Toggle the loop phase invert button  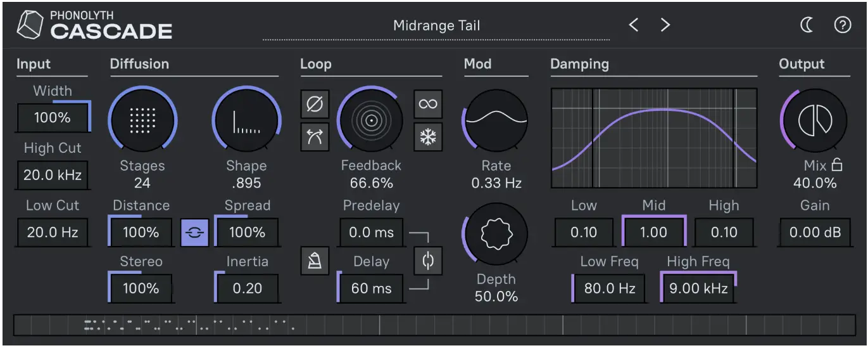(315, 103)
